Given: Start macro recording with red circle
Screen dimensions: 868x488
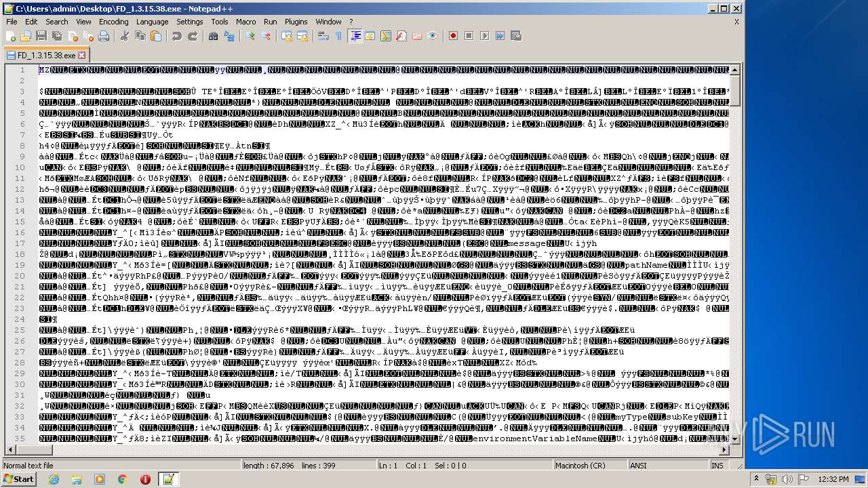Looking at the screenshot, I should point(453,36).
